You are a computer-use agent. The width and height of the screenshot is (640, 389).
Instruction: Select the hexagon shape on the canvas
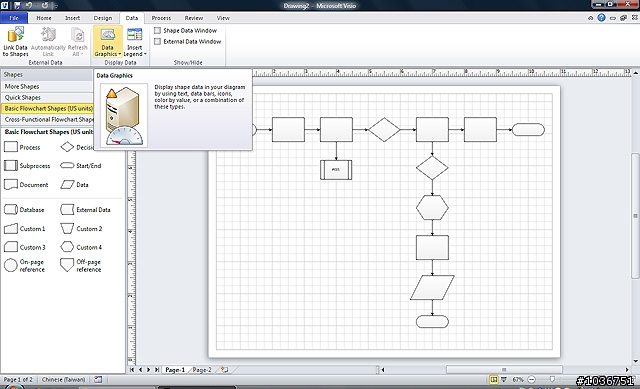[x=432, y=207]
